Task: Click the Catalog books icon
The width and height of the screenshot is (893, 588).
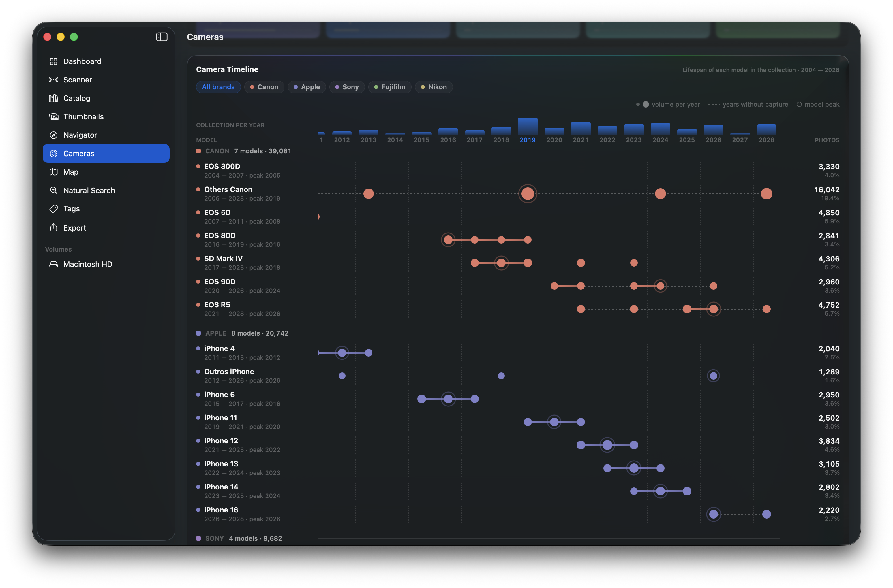Action: pos(54,98)
